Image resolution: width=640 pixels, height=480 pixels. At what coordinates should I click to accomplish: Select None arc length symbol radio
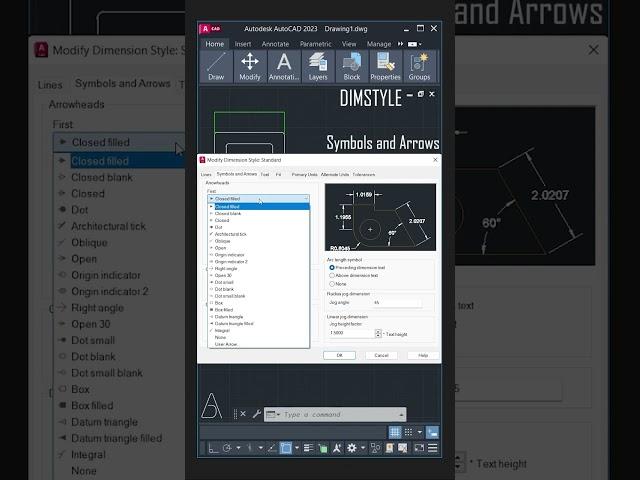click(332, 284)
